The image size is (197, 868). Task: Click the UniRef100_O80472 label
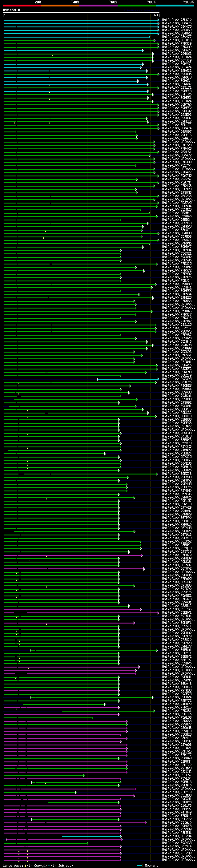pyautogui.click(x=177, y=155)
